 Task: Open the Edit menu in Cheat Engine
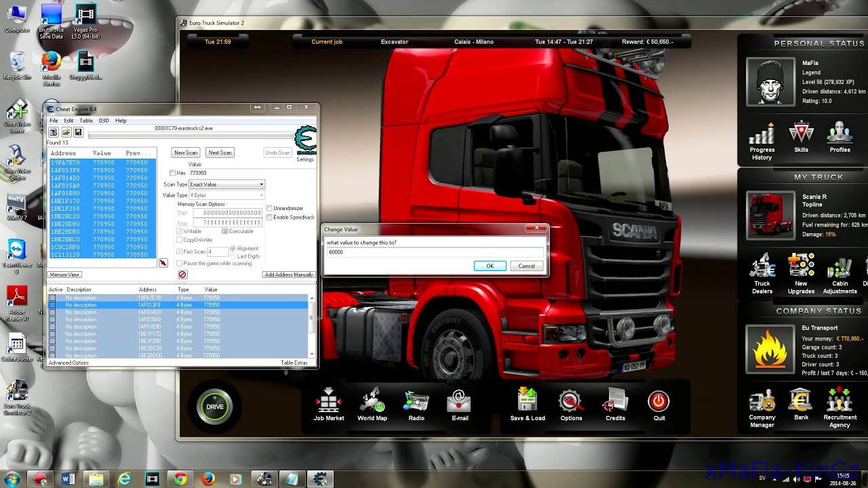[x=68, y=121]
